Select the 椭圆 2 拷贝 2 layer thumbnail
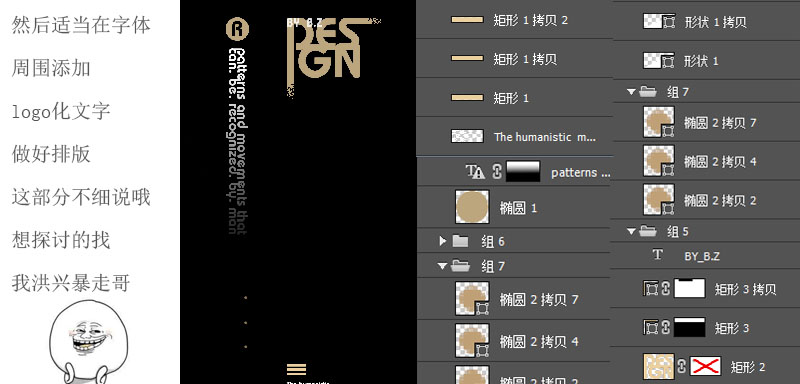Viewport: 800px width, 384px height. (659, 200)
